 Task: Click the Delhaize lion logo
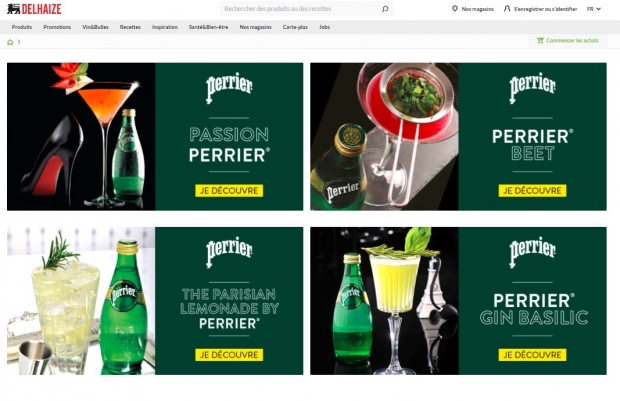(x=13, y=9)
